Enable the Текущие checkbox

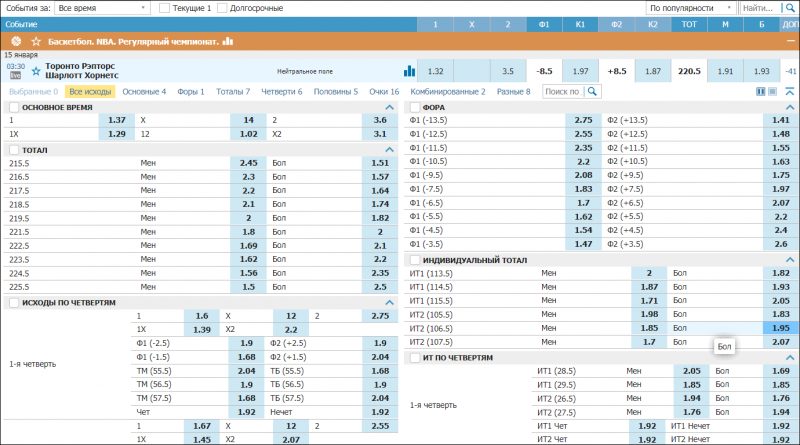point(164,8)
